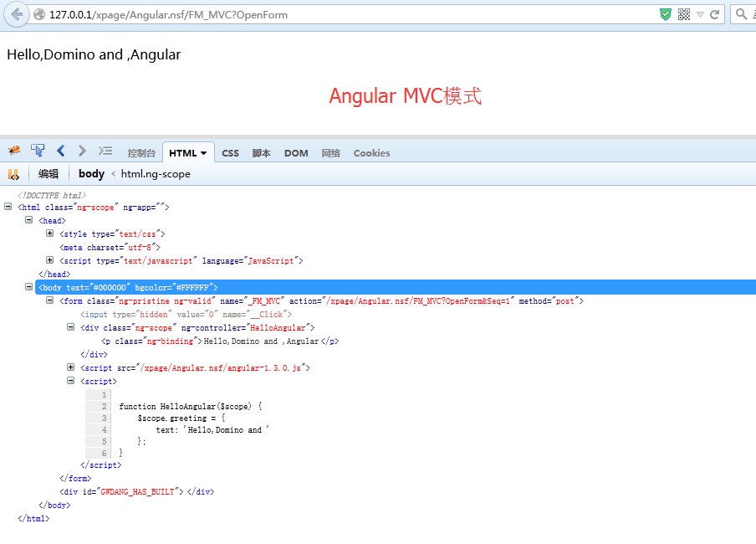
Task: Select the div GWDANG_HAS_BUILT line
Action: click(x=137, y=492)
